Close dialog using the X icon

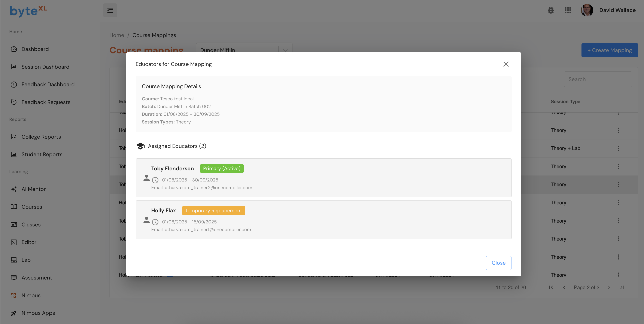(506, 64)
